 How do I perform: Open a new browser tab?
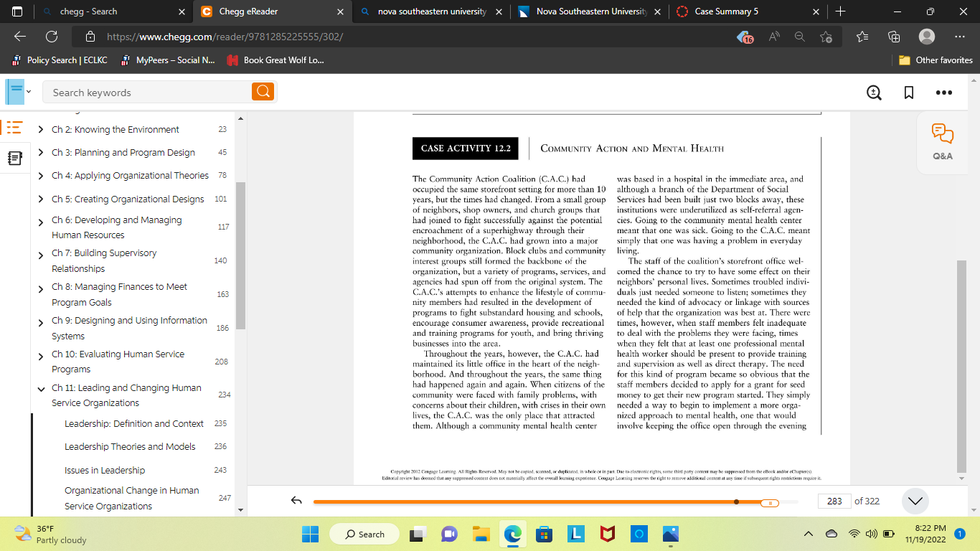[841, 11]
